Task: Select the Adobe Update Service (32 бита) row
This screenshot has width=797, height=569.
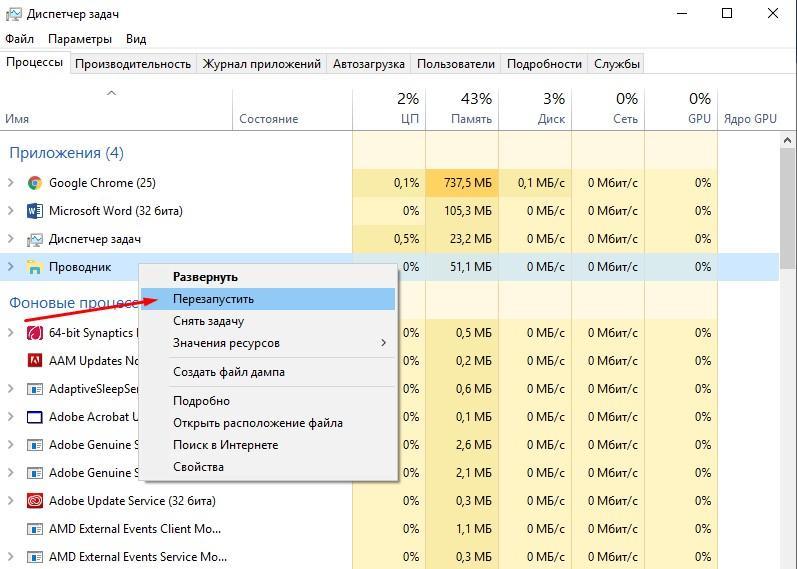Action: (x=389, y=501)
